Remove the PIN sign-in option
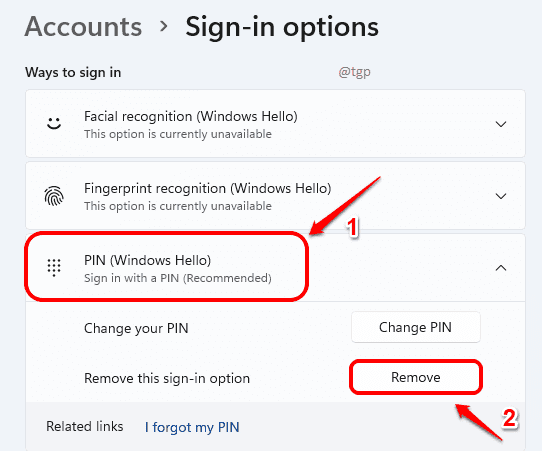This screenshot has width=542, height=451. click(x=415, y=377)
